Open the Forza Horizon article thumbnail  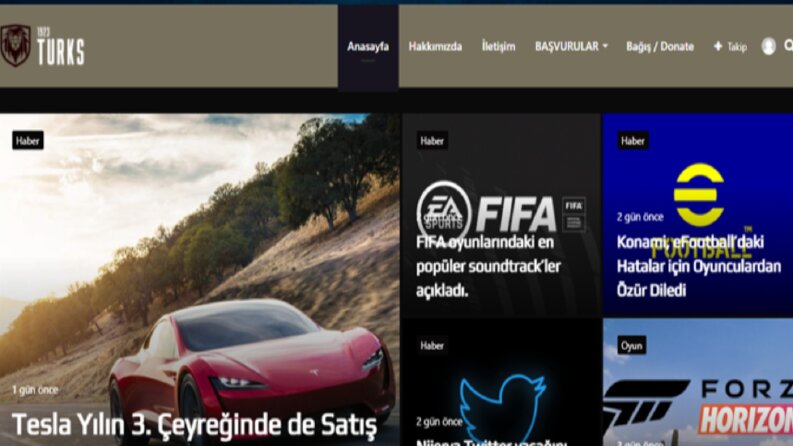point(698,382)
